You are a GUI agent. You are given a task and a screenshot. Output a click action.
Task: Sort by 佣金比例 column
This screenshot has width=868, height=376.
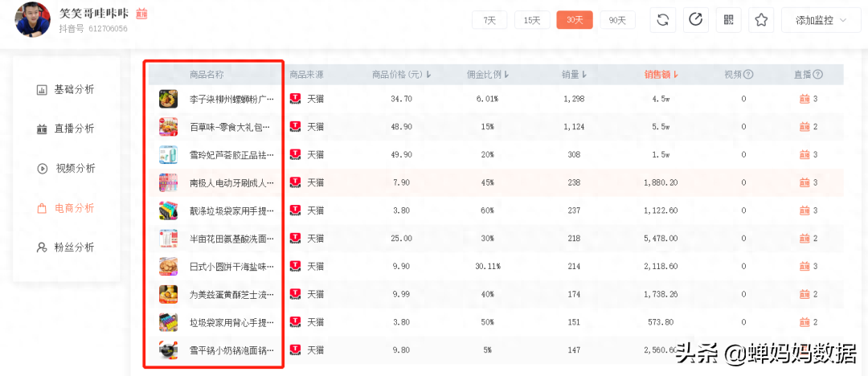click(x=488, y=74)
